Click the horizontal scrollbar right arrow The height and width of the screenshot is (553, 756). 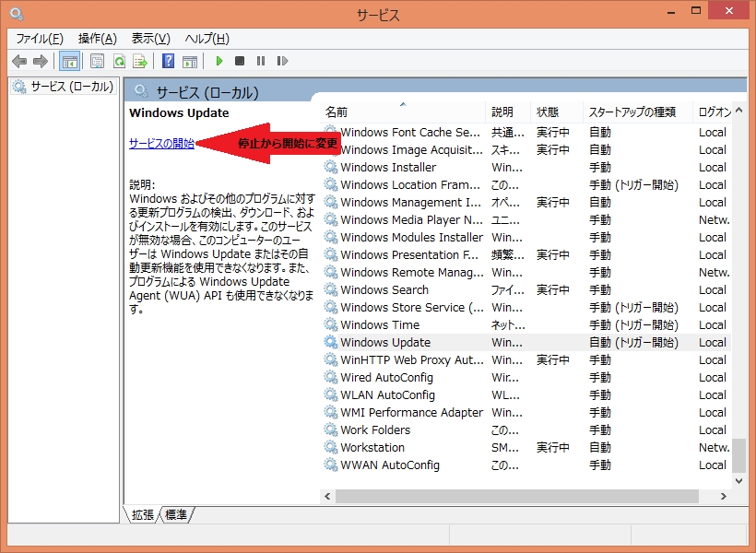click(x=723, y=496)
